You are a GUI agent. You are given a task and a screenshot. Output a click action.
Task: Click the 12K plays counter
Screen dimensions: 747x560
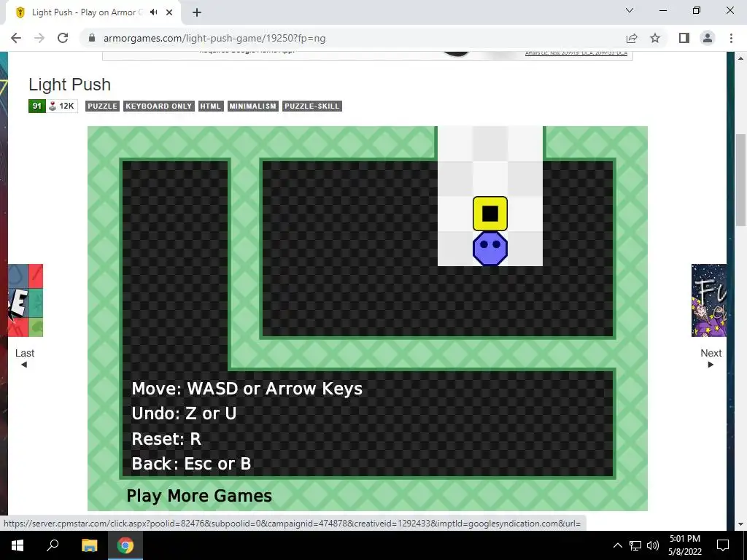[62, 106]
